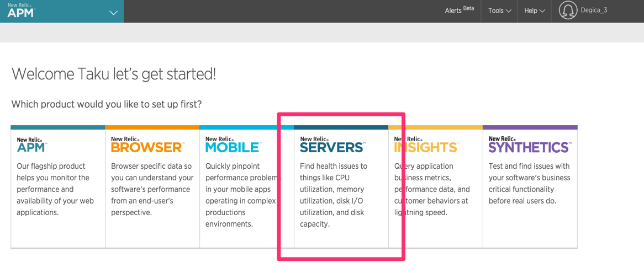644x273 pixels.
Task: Select the New Relic SYNTHETICS product logo
Action: click(x=530, y=144)
